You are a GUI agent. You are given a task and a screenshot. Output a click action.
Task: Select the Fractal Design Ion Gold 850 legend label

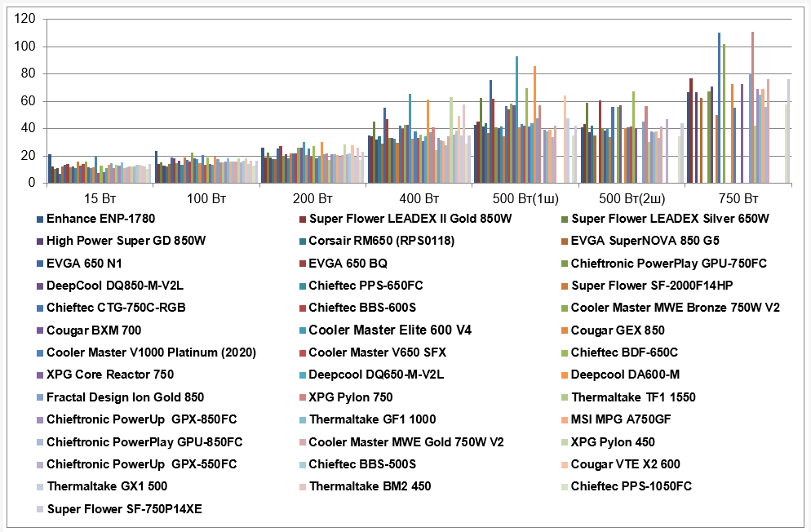click(125, 397)
